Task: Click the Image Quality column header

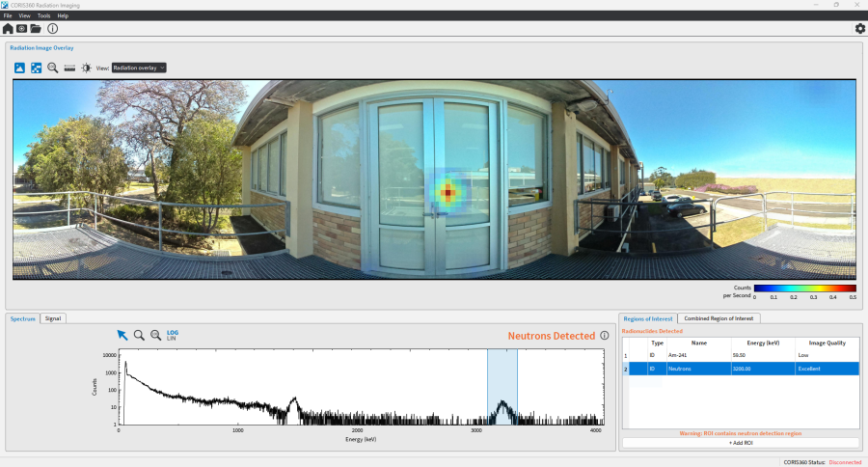Action: coord(827,343)
